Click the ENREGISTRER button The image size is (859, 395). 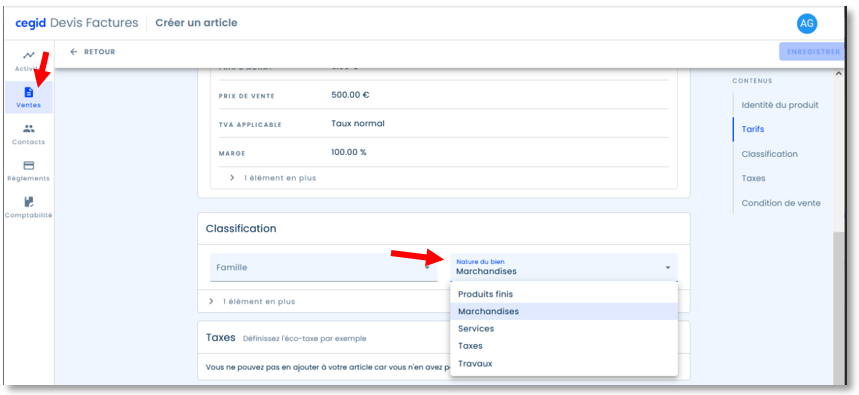813,52
